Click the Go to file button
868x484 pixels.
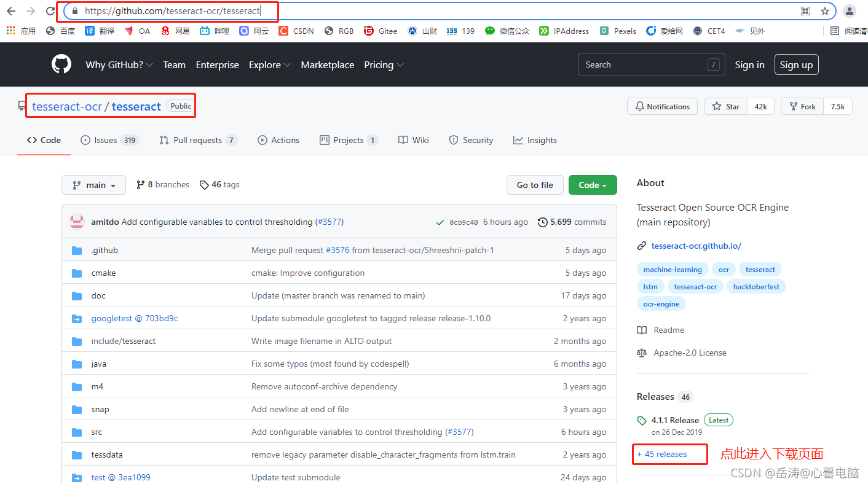pyautogui.click(x=535, y=185)
